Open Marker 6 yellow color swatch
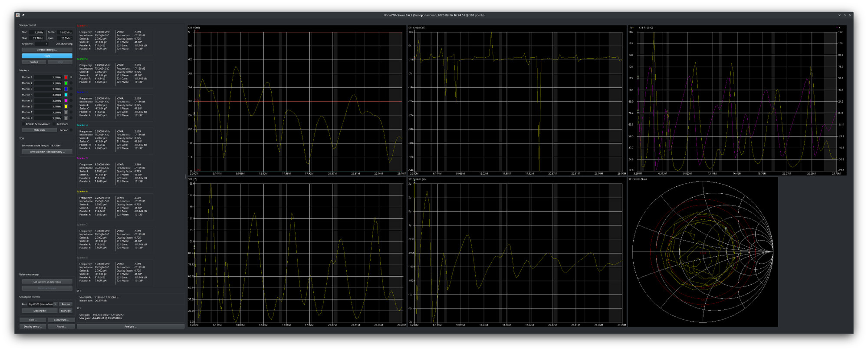The width and height of the screenshot is (868, 351). click(66, 106)
